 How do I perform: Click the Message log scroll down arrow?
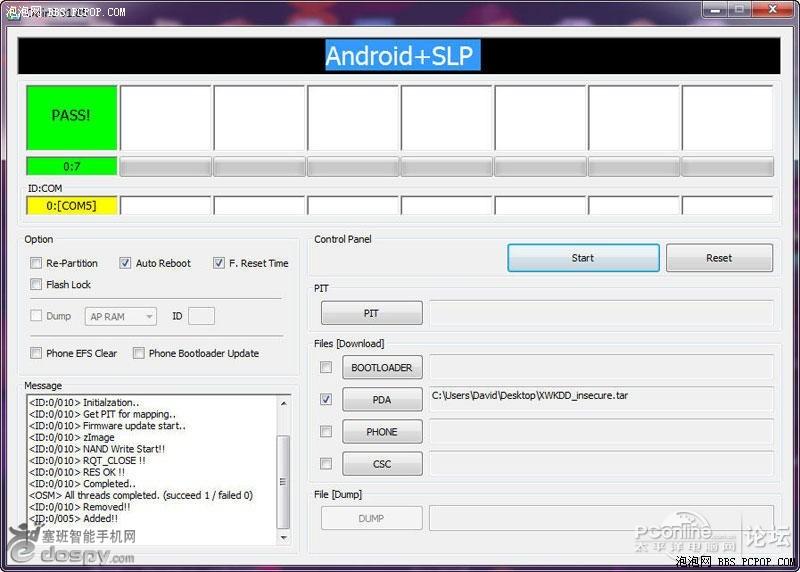click(284, 537)
